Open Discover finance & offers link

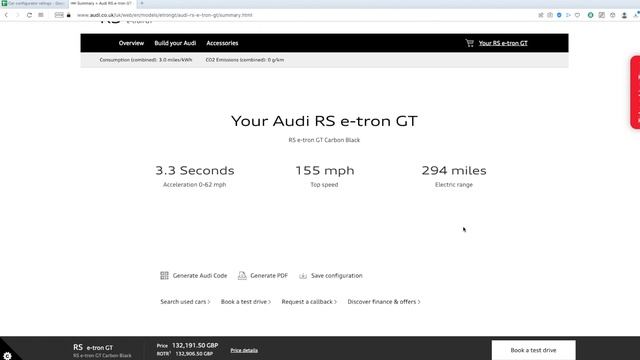[384, 302]
